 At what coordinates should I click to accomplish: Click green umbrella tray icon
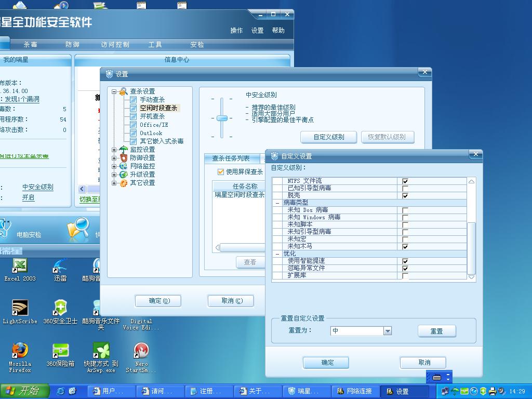click(x=455, y=391)
